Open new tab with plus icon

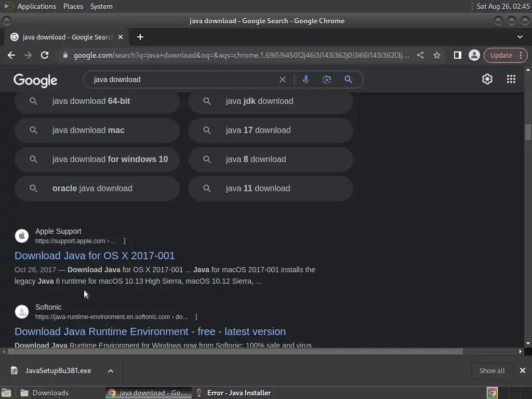tap(140, 37)
